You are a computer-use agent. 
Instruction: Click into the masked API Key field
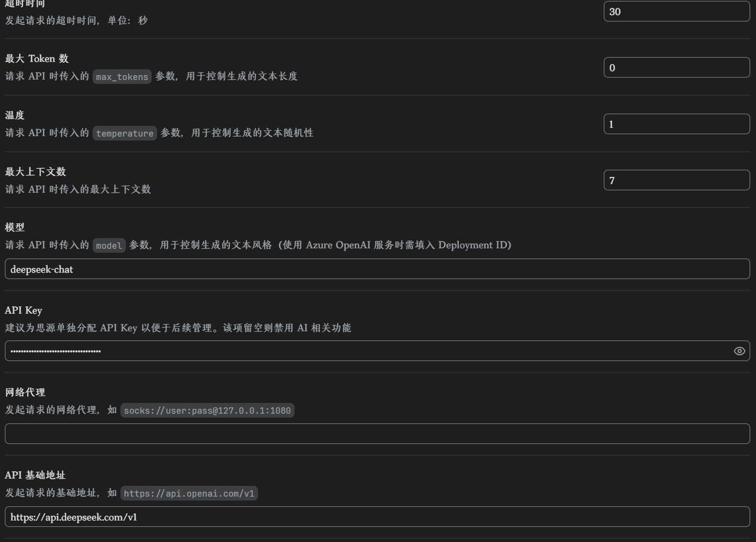coord(378,351)
